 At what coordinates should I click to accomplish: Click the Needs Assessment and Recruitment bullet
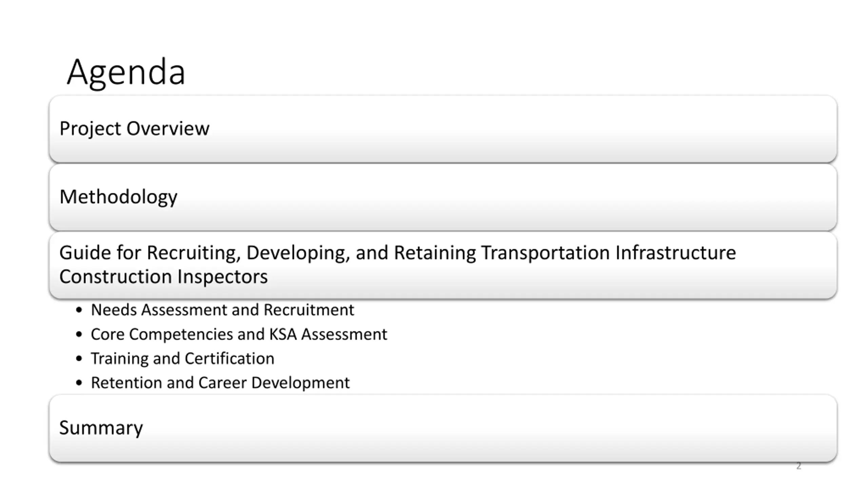tap(222, 310)
